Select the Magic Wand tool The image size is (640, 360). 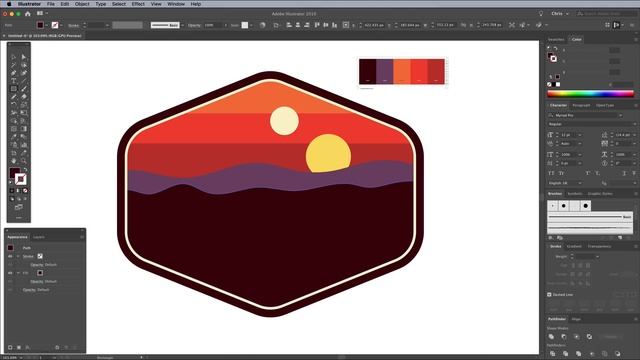pyautogui.click(x=13, y=65)
